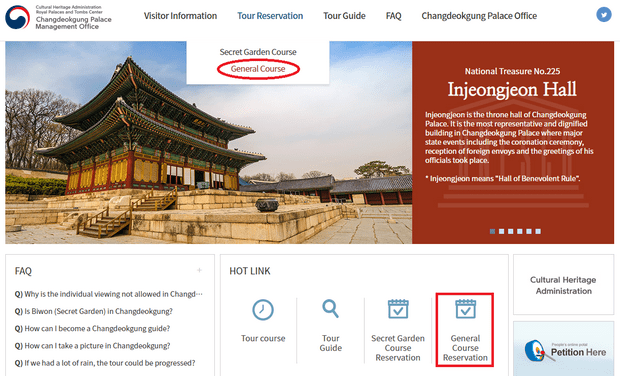
Task: Go to first banner slide indicator
Action: point(492,231)
